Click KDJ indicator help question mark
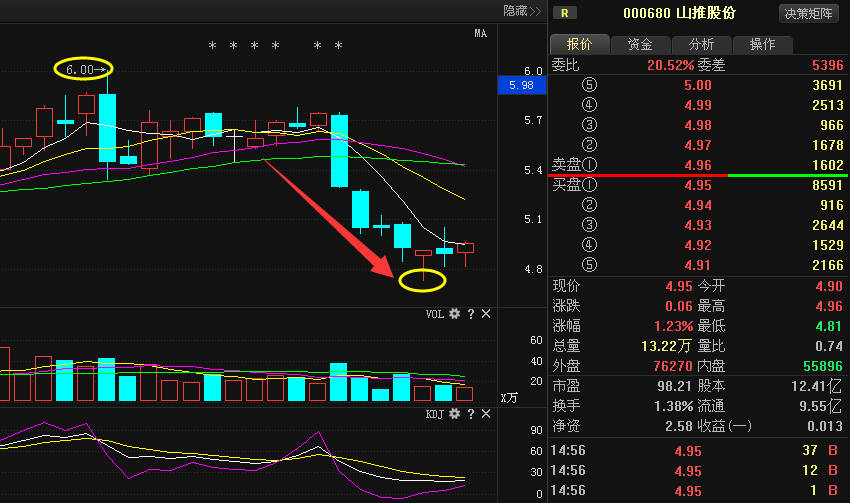The image size is (850, 503). coord(470,413)
